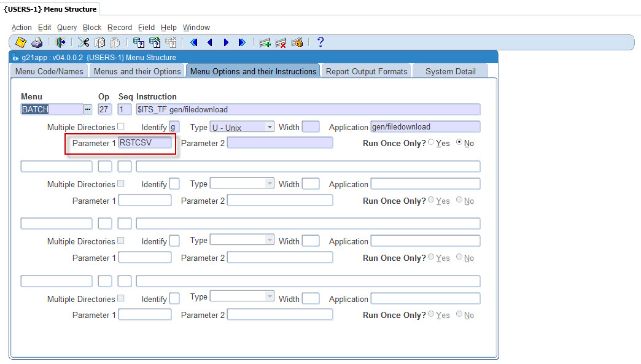This screenshot has width=641, height=364.
Task: Switch to Report Output Formats tab
Action: [x=367, y=71]
